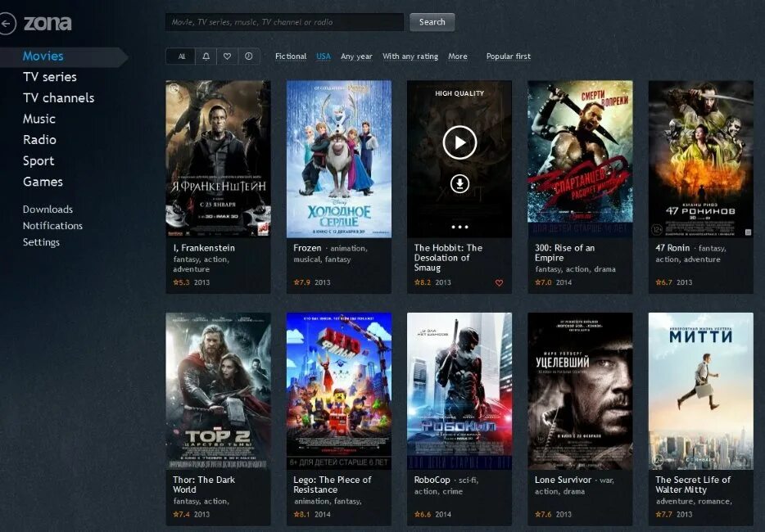The image size is (765, 532).
Task: Click the star rating 6.7 of 47 Ronin
Action: 664,282
